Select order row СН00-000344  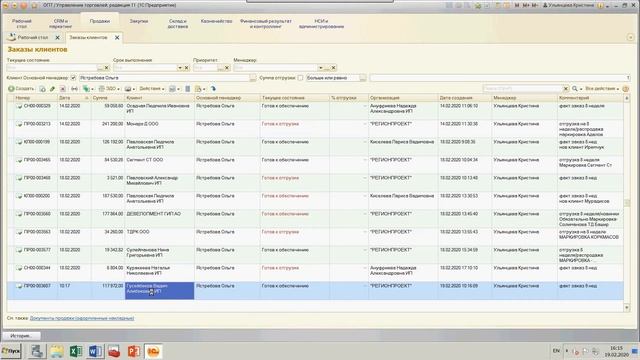pyautogui.click(x=315, y=272)
